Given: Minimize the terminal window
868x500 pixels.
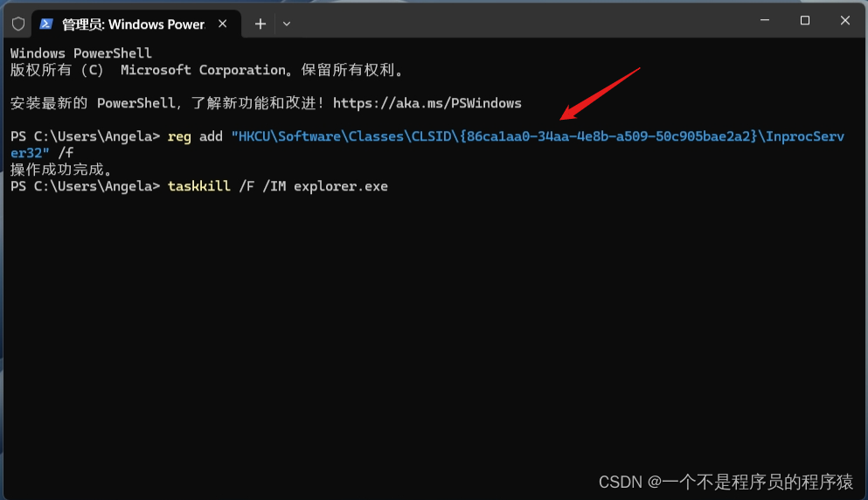Looking at the screenshot, I should 765,20.
